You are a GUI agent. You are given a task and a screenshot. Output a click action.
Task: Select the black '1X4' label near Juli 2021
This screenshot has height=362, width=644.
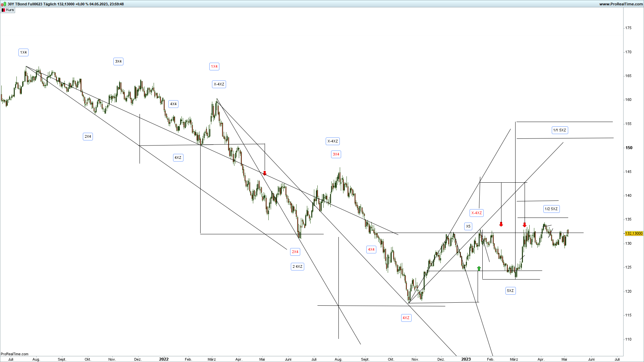pos(23,52)
